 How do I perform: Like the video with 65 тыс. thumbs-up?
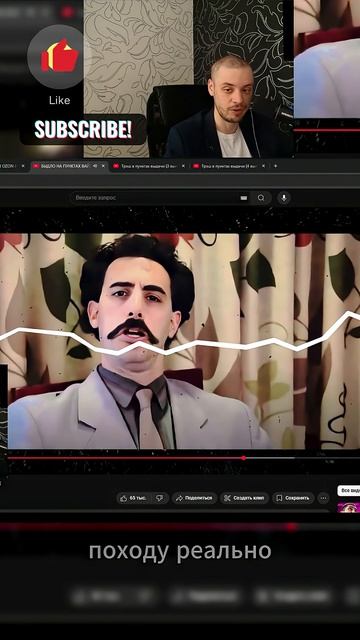(x=134, y=498)
